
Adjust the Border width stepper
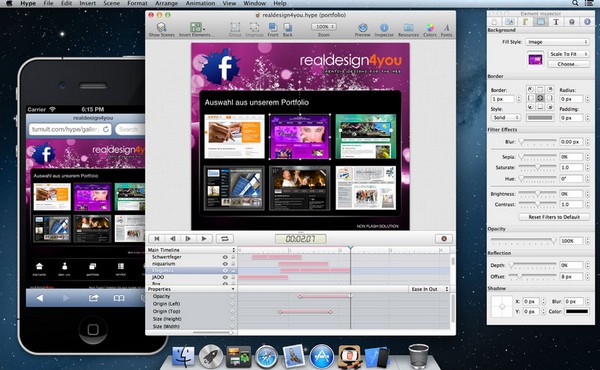pyautogui.click(x=518, y=99)
